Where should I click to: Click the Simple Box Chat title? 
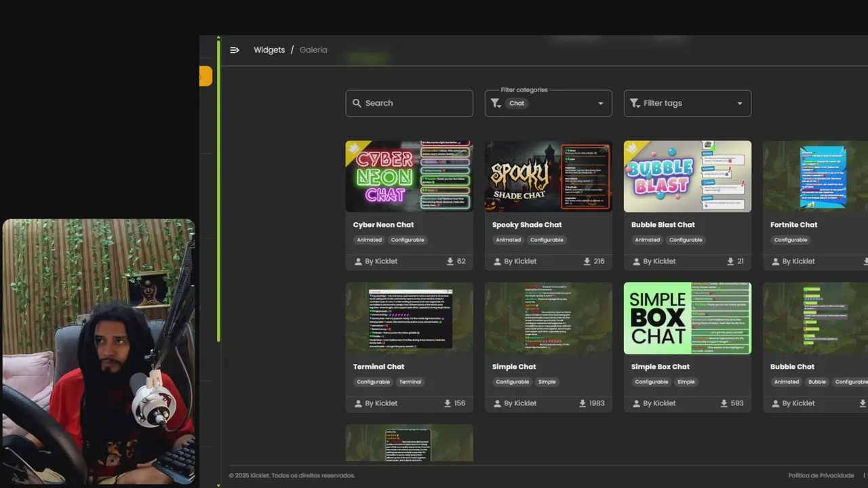[660, 367]
